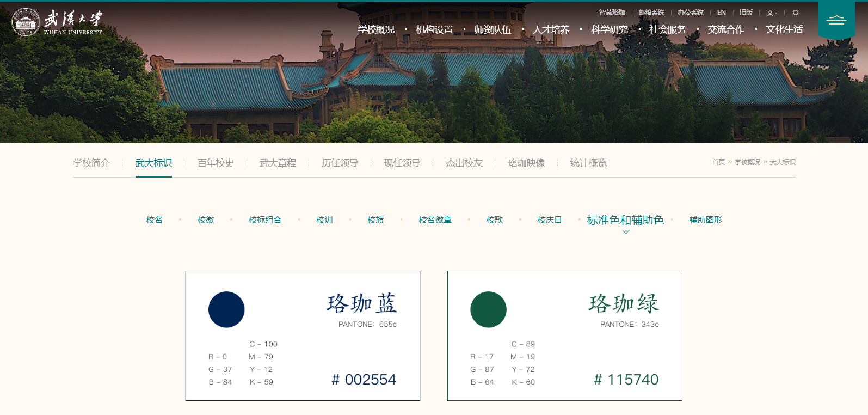Go to 学校概况 in breadcrumb
868x415 pixels.
747,162
